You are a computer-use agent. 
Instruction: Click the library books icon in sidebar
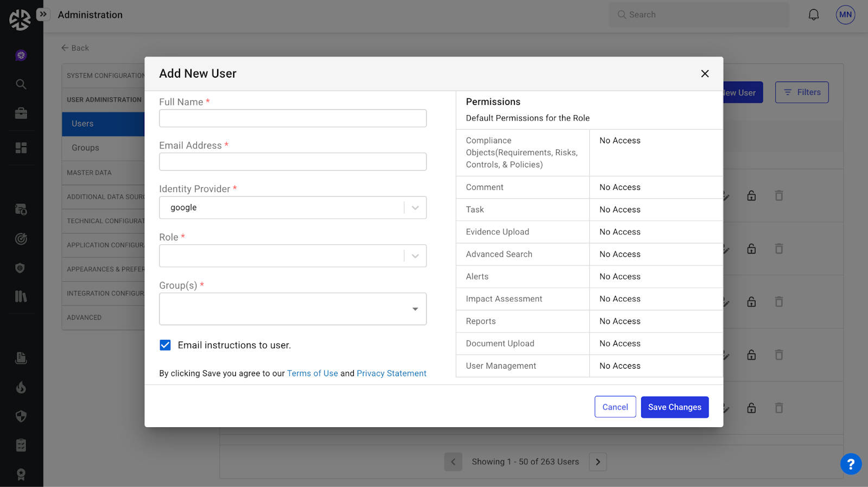[21, 296]
